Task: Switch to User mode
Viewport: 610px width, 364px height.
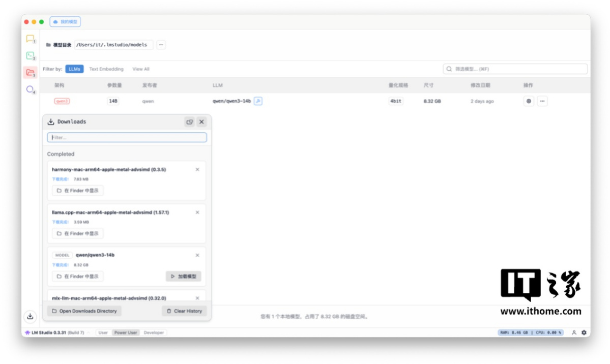Action: tap(103, 332)
